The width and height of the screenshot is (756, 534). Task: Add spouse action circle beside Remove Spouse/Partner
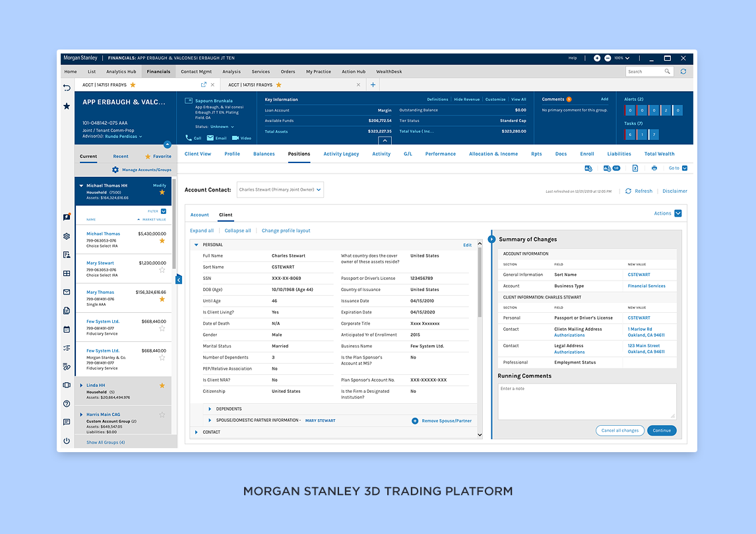[415, 420]
